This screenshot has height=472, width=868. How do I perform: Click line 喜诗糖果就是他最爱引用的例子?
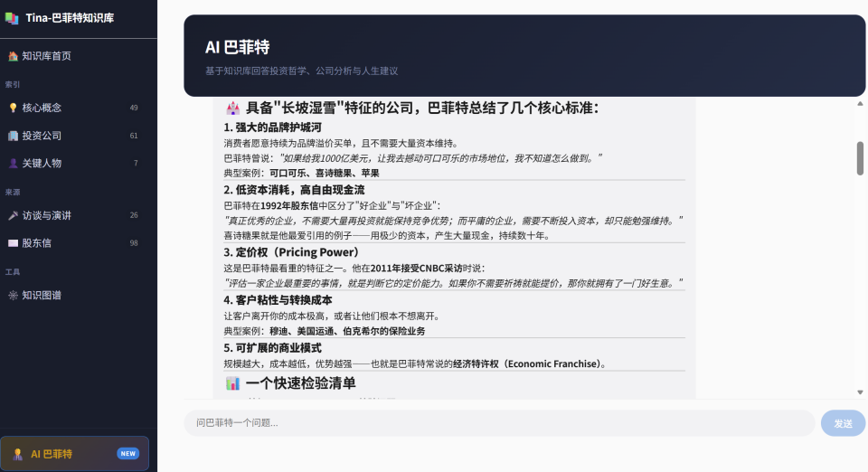tap(387, 236)
